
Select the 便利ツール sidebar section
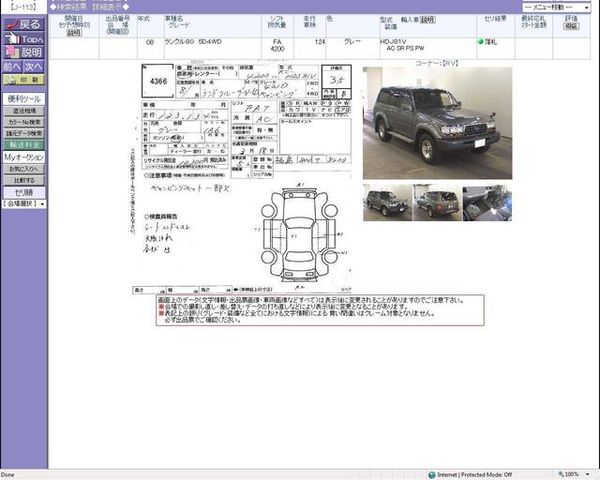[23, 99]
